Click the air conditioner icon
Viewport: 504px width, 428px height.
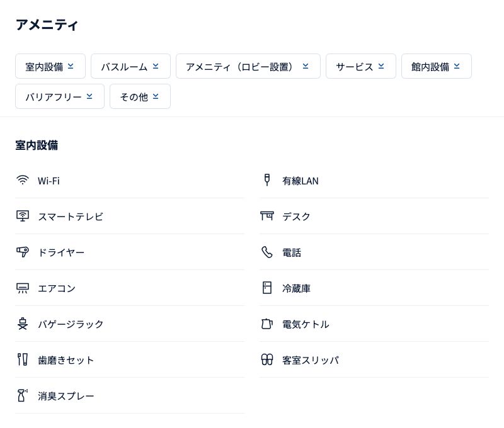click(23, 288)
